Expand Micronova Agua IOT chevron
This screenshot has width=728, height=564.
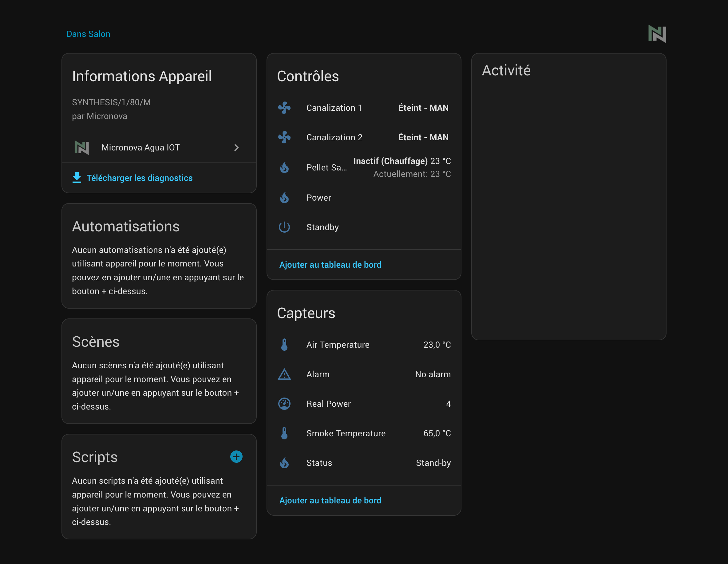(x=236, y=148)
